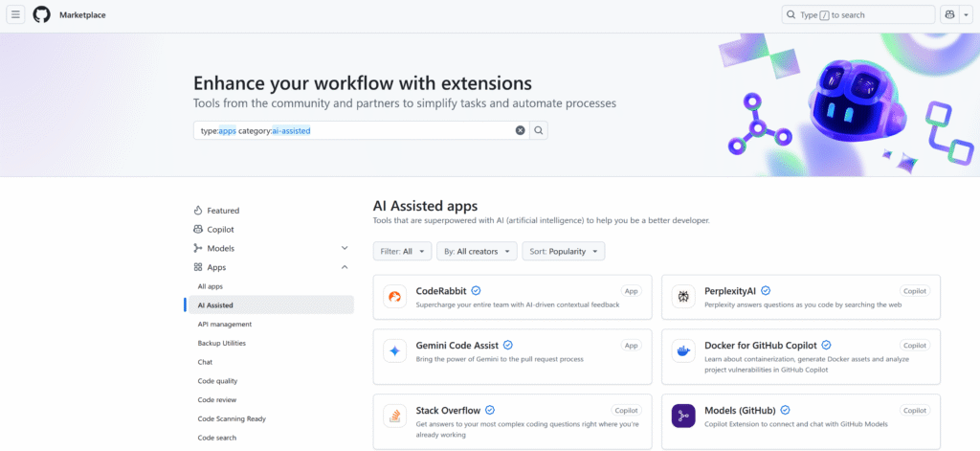Viewport: 980px width, 451px height.
Task: Open the Sort: Popularity dropdown
Action: 563,251
